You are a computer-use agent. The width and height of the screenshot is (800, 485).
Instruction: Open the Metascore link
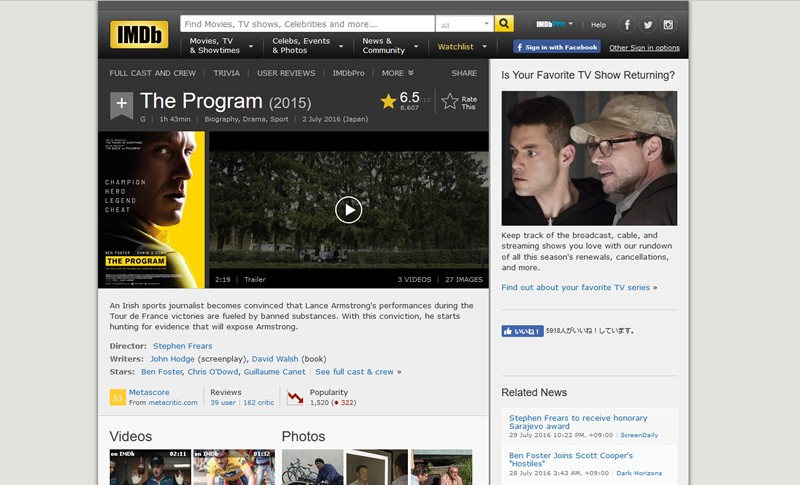149,392
